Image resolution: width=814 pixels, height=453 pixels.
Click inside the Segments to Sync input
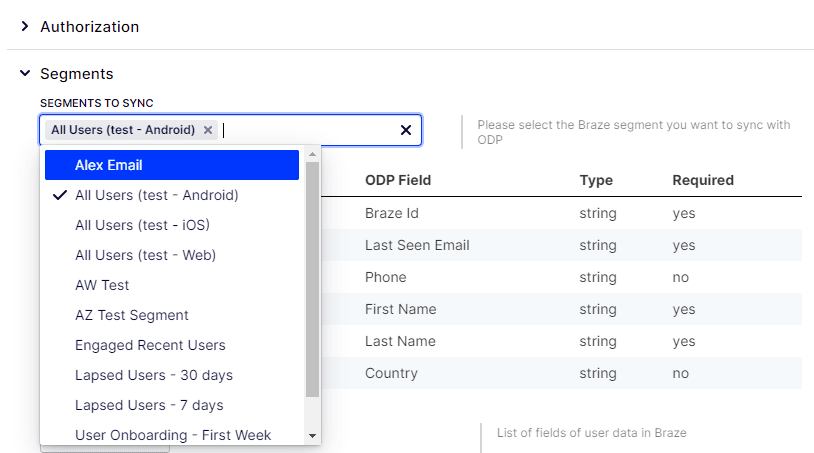point(310,130)
